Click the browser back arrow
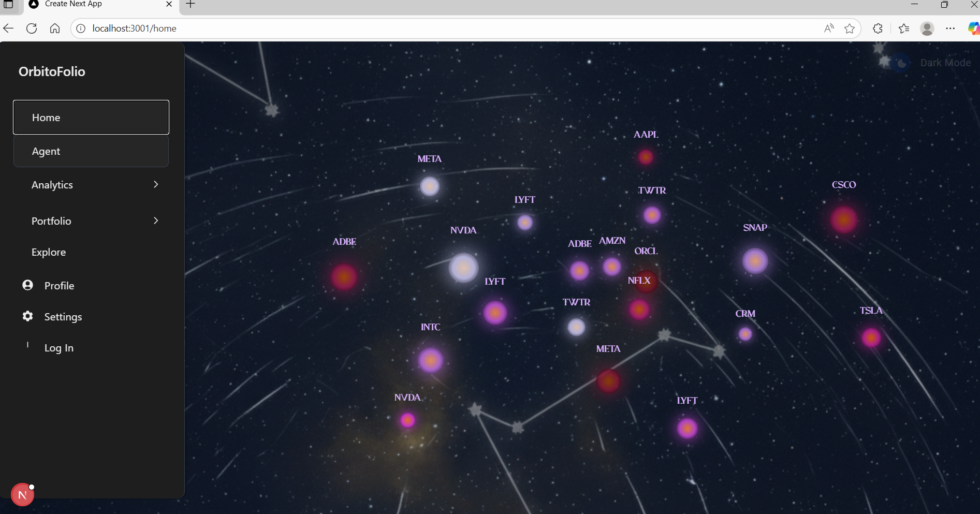This screenshot has width=980, height=514. [x=8, y=28]
